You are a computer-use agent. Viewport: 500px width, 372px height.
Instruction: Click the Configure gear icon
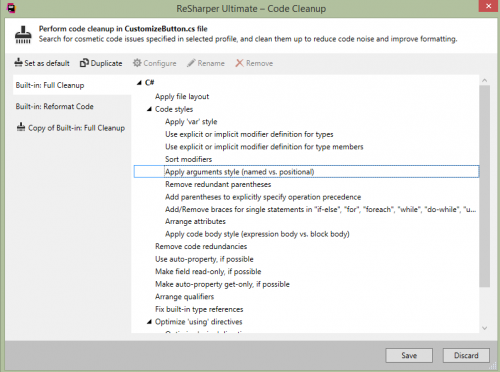click(137, 63)
